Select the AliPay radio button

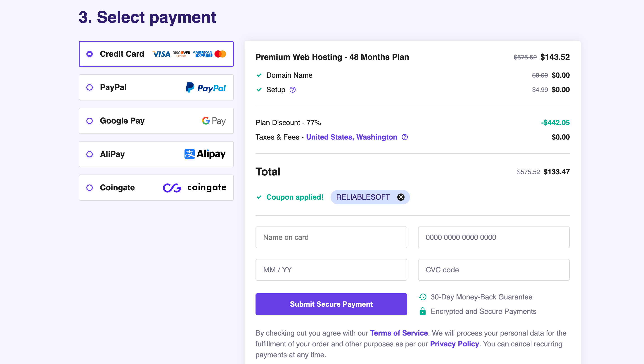[90, 154]
